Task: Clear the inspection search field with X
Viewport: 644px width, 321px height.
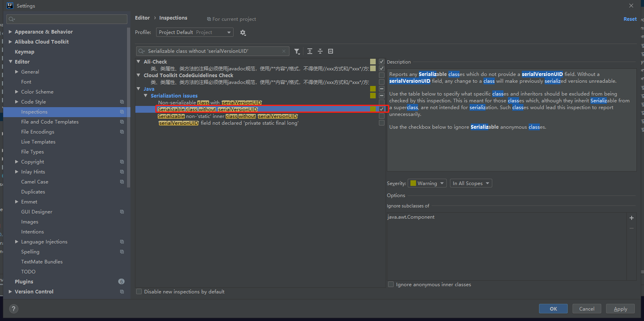Action: click(284, 51)
